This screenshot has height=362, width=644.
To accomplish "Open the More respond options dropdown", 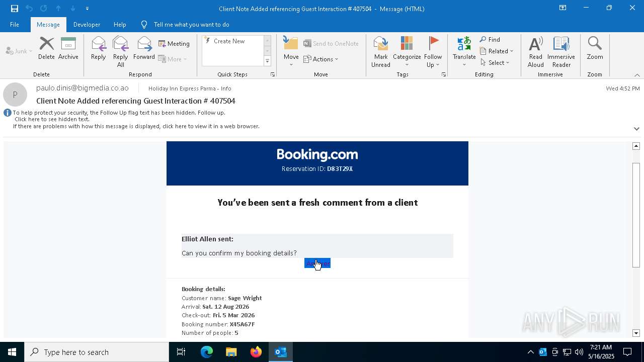I will (x=173, y=59).
